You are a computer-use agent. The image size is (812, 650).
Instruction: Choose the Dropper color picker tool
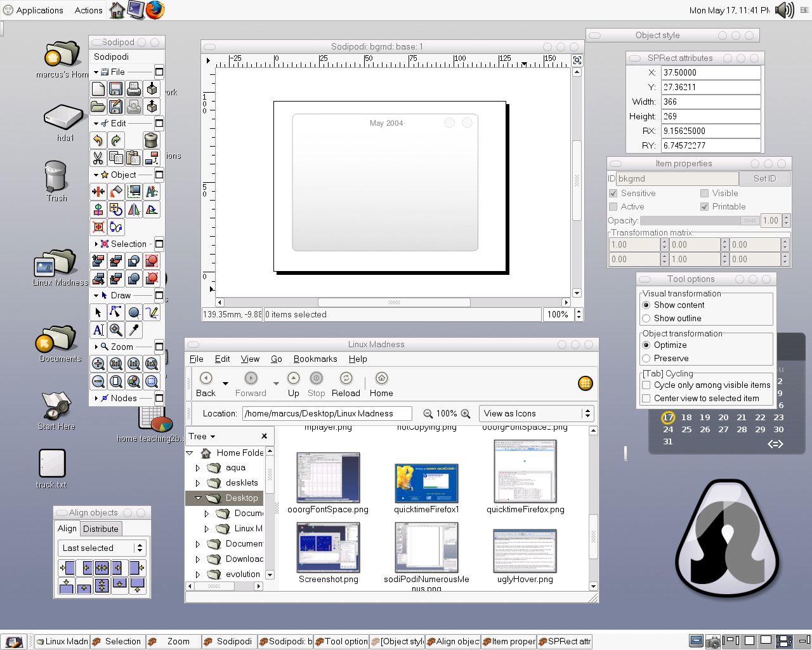[134, 330]
